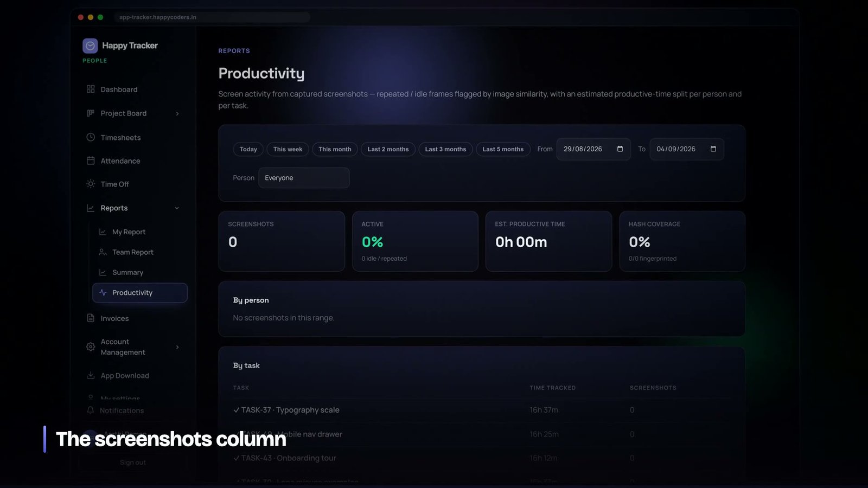The height and width of the screenshot is (488, 868).
Task: Click the From date field 29/08/2026
Action: tap(593, 149)
